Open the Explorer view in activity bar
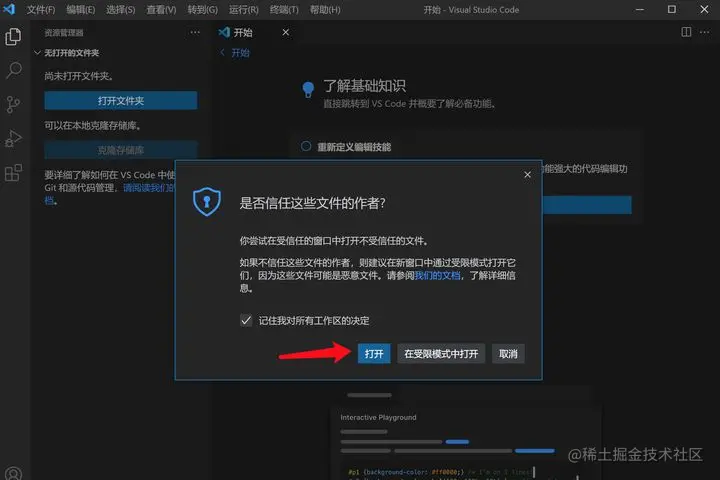 point(13,36)
